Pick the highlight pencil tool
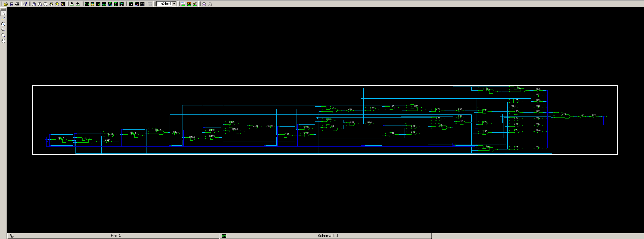644x239 pixels. pyautogui.click(x=3, y=19)
